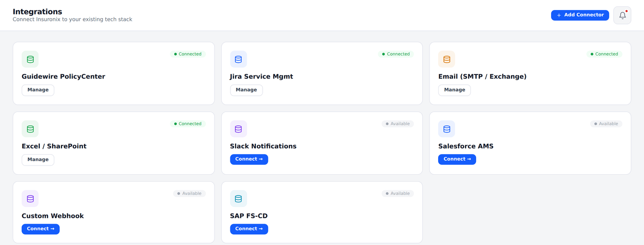Connect SAP FS-CD

tap(249, 229)
